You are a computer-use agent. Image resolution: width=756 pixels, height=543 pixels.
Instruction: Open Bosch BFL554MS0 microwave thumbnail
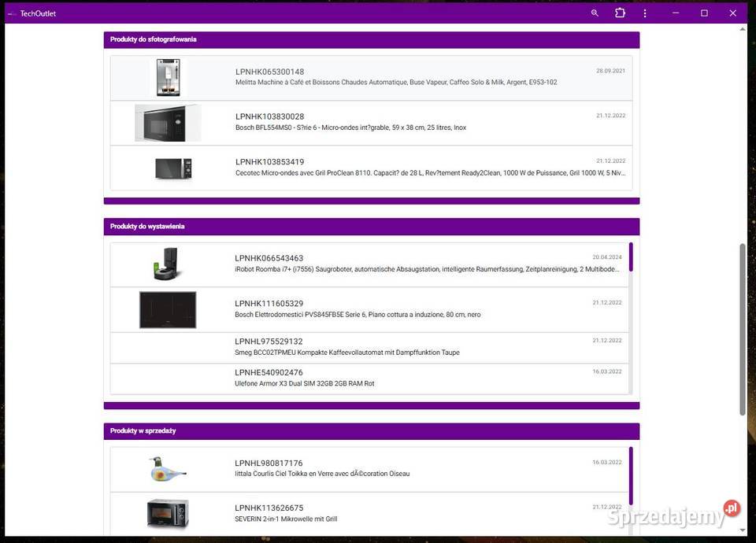tap(168, 123)
